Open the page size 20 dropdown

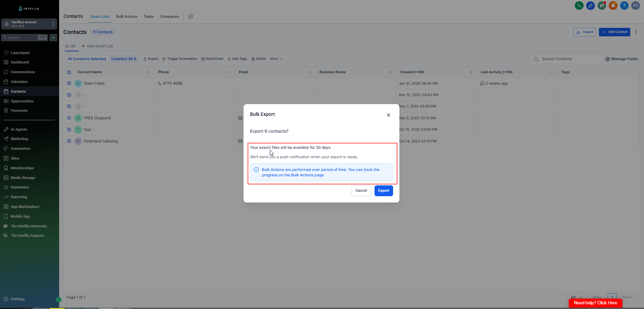point(576,297)
